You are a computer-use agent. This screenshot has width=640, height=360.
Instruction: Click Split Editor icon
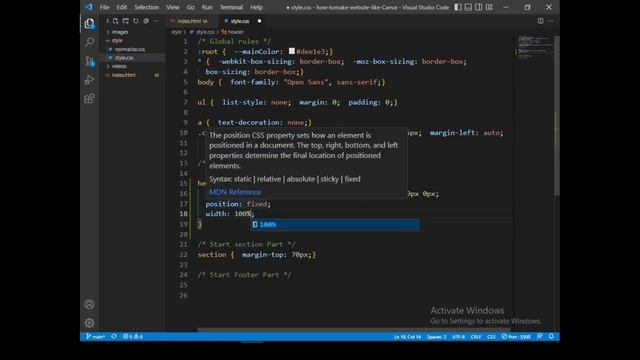(540, 21)
